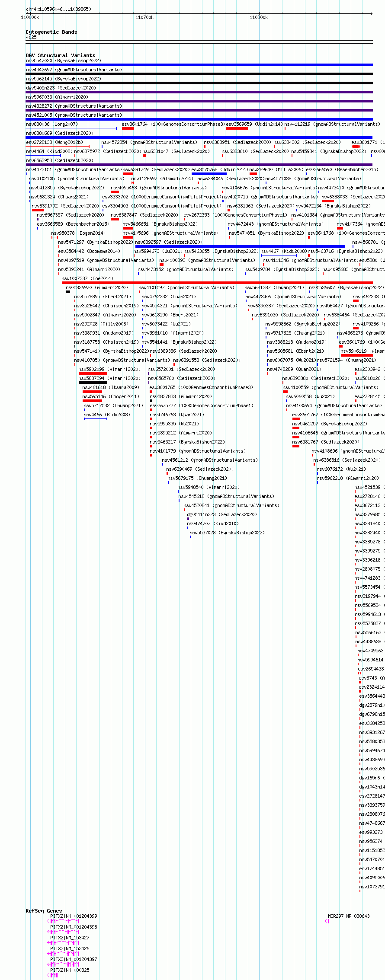Click variant label nsv6384202 (Sedlazeck2020)

(x=307, y=143)
